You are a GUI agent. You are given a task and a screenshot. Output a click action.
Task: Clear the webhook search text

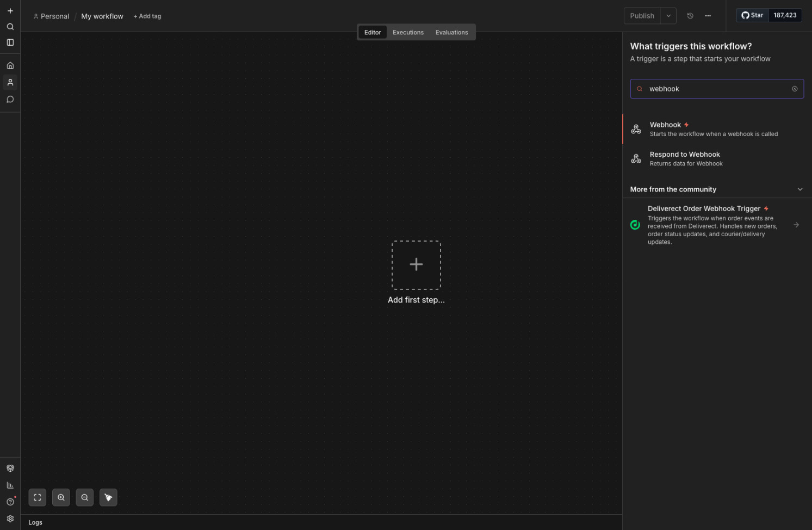pos(795,89)
